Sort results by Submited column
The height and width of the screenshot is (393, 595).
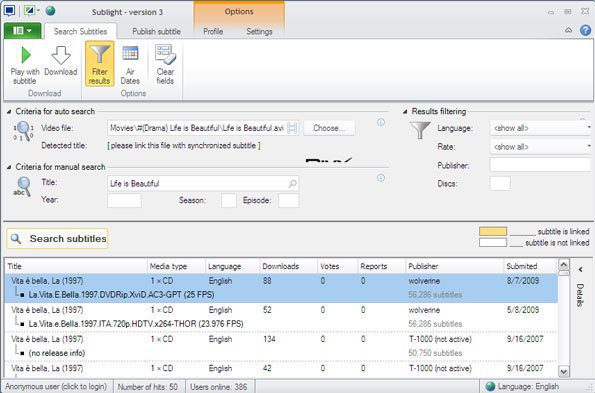click(530, 266)
